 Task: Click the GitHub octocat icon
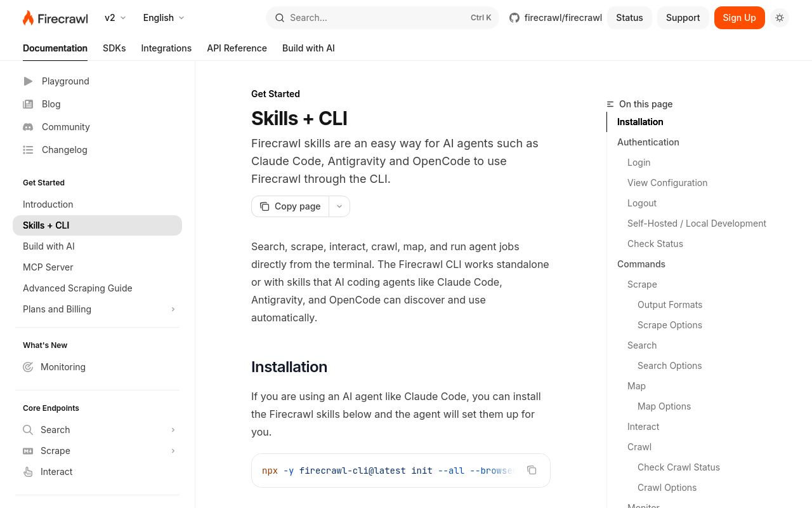click(x=514, y=18)
